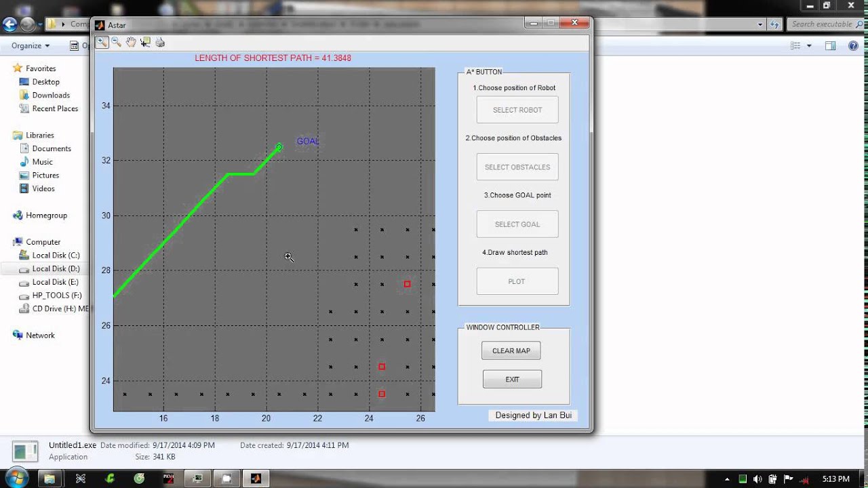Show hidden tray icons arrow
This screenshot has width=868, height=488.
[728, 479]
